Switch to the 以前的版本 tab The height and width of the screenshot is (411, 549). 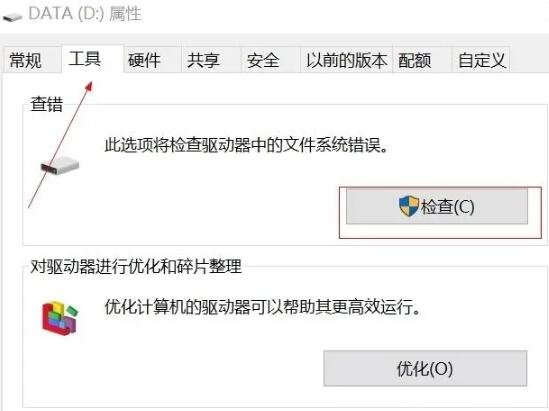[346, 60]
